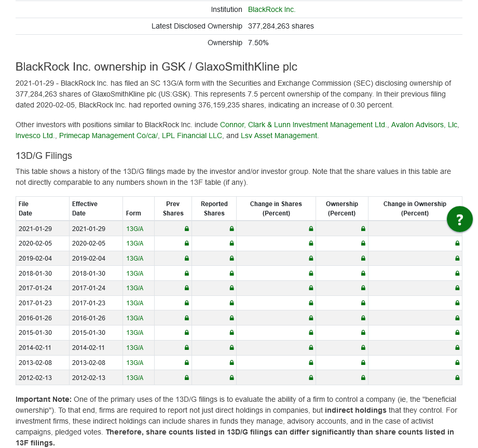Select the 377,284,263 shares ownership value
Viewport: 478px width, 448px height.
[281, 26]
